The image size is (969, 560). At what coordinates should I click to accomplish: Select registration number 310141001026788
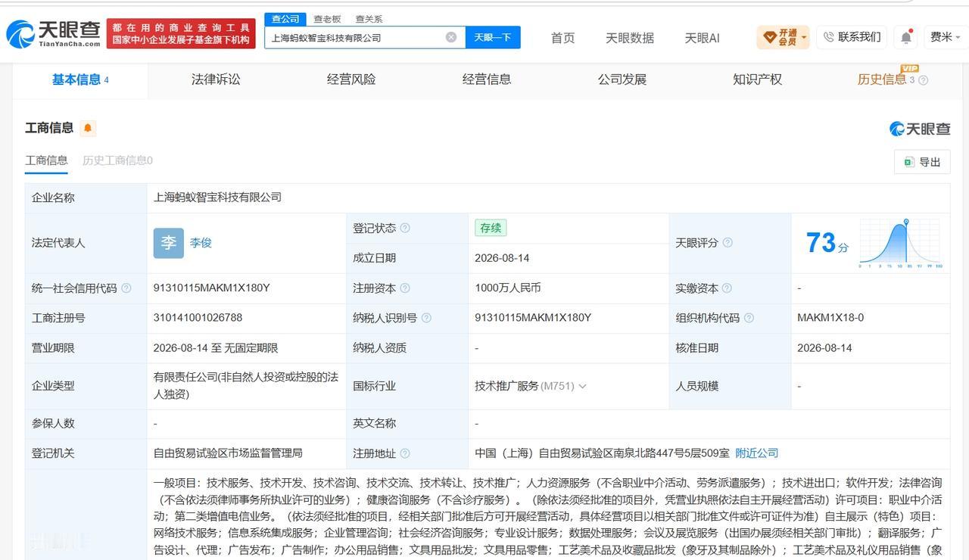click(198, 318)
